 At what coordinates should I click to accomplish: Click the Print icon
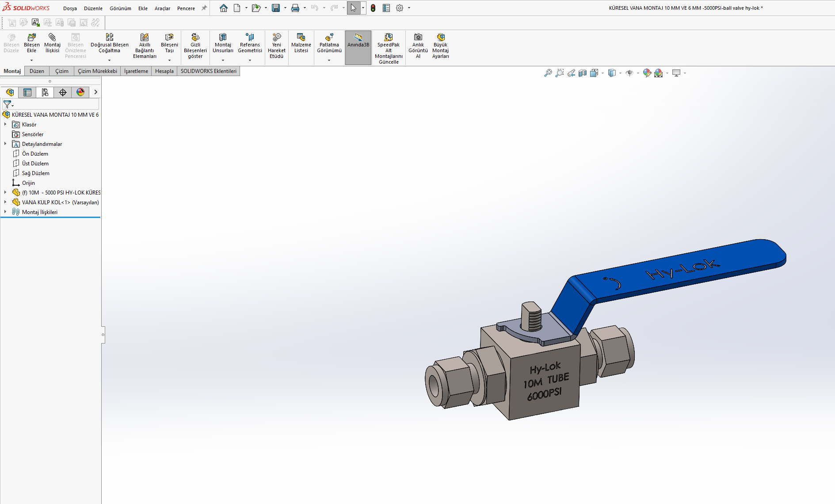pyautogui.click(x=295, y=8)
